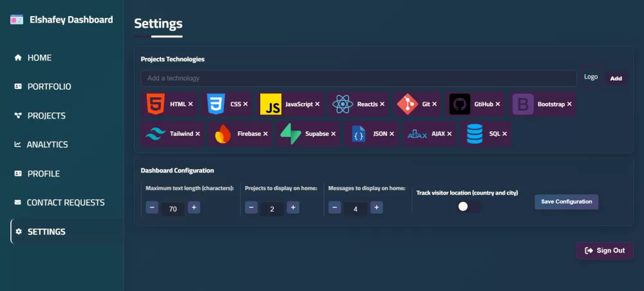The height and width of the screenshot is (291, 644).
Task: Click the HTML5 shield logo
Action: coord(155,104)
